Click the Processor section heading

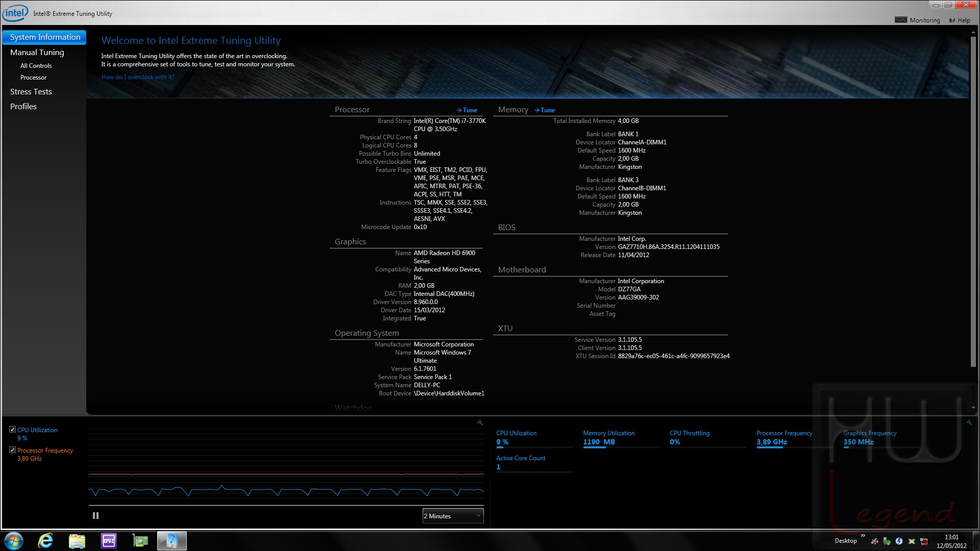tap(352, 110)
